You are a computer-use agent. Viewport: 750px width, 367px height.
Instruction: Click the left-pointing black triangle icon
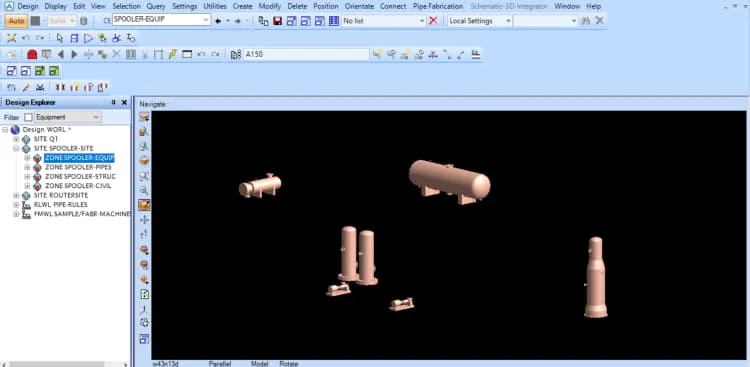[61, 55]
